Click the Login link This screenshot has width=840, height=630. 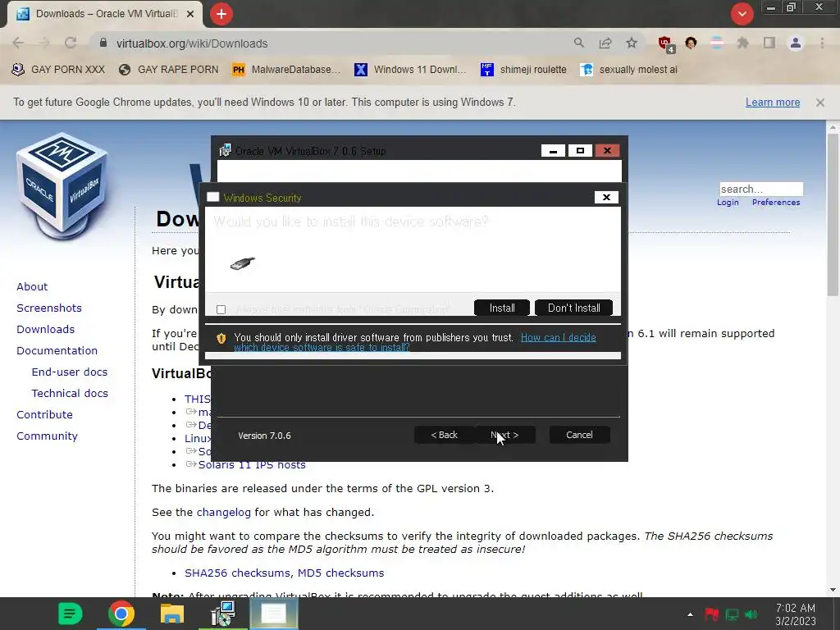[728, 203]
